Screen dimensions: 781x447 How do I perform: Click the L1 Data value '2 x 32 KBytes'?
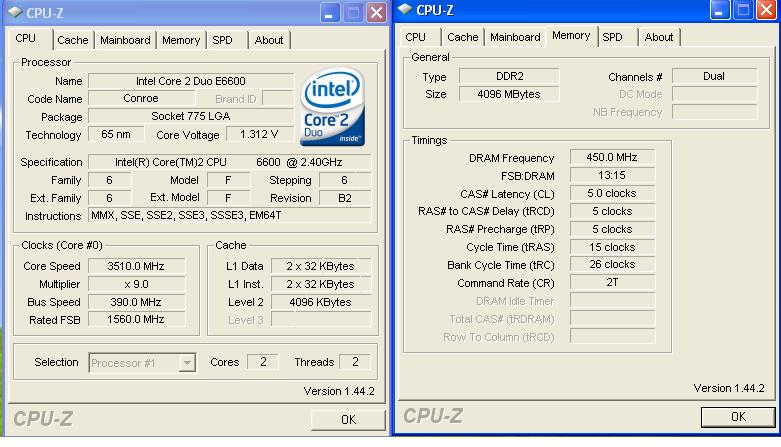320,266
